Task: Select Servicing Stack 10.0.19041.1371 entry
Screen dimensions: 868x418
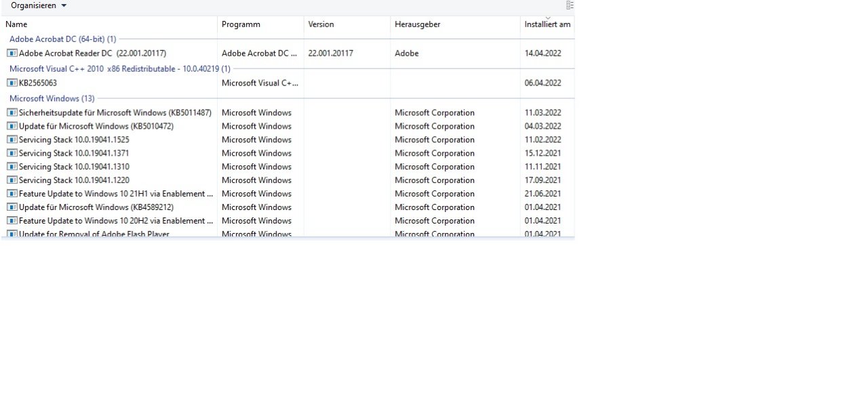Action: click(x=74, y=153)
